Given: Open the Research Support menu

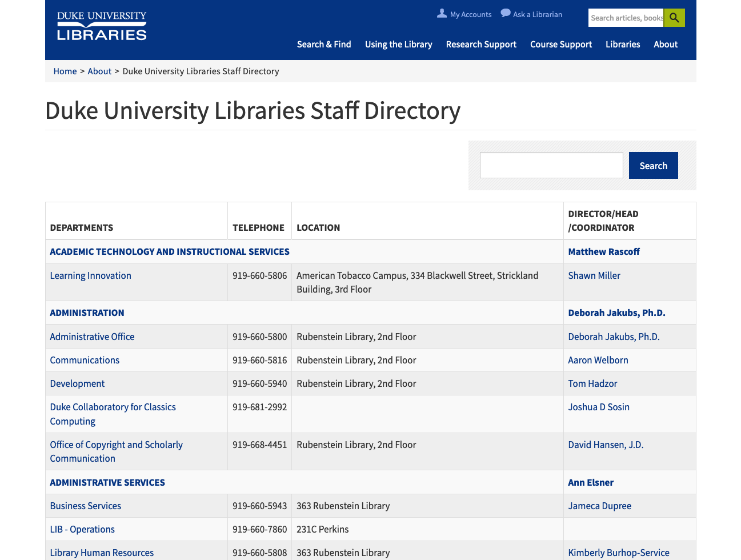Looking at the screenshot, I should [481, 44].
